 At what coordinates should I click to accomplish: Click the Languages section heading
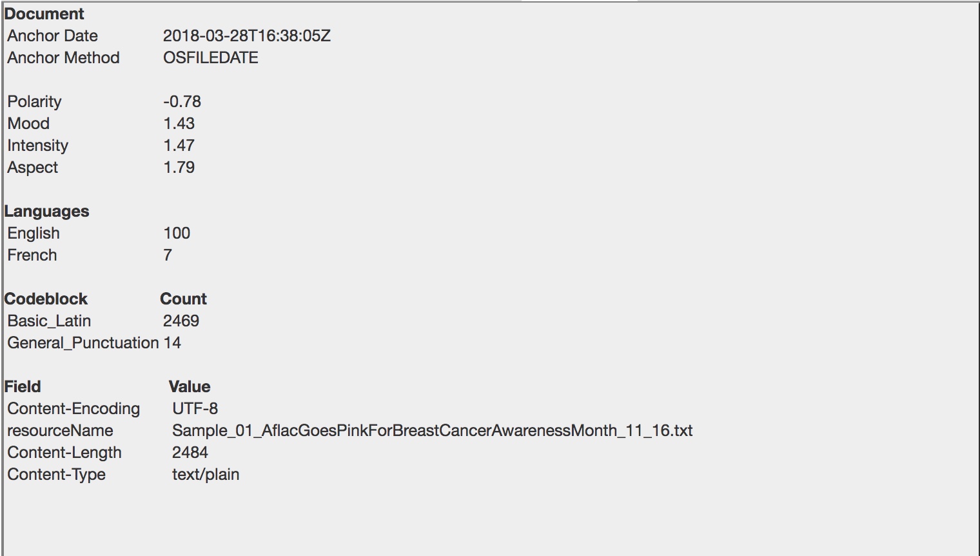46,211
